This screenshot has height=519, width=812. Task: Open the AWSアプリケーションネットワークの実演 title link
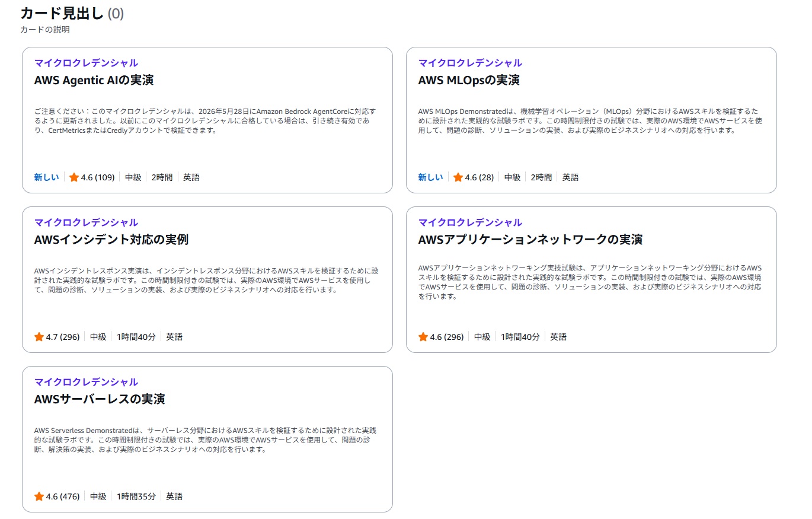530,240
